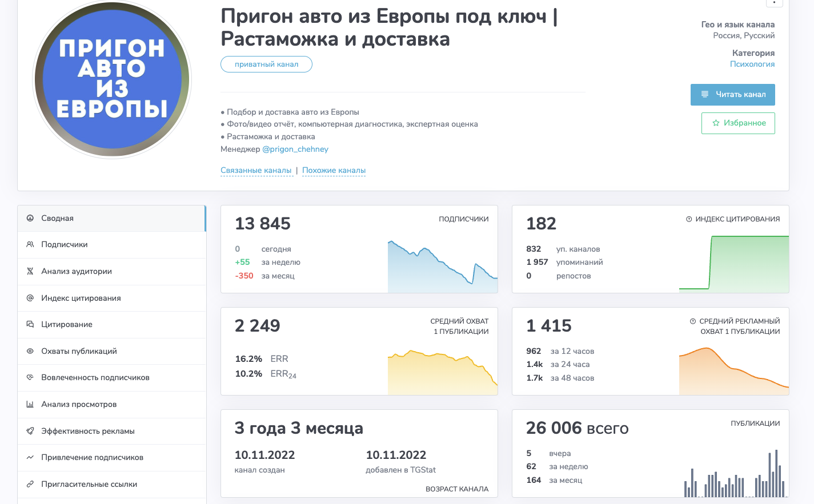Click the ad reach value 1 415

pos(549,326)
